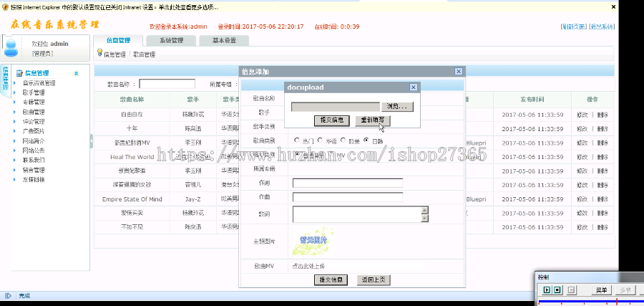Open 歌曲管理 in the sidebar

click(x=34, y=112)
